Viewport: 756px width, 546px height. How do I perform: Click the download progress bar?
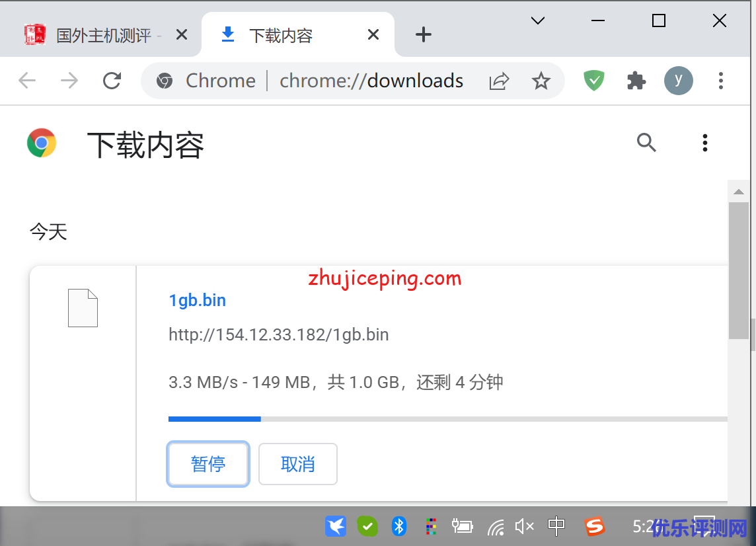448,419
